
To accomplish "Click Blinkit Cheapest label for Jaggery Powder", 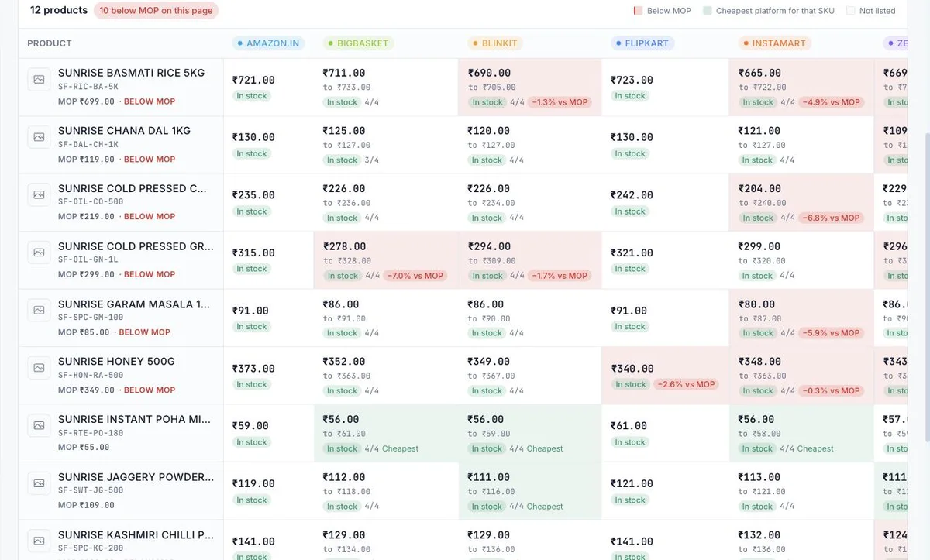I will 545,507.
